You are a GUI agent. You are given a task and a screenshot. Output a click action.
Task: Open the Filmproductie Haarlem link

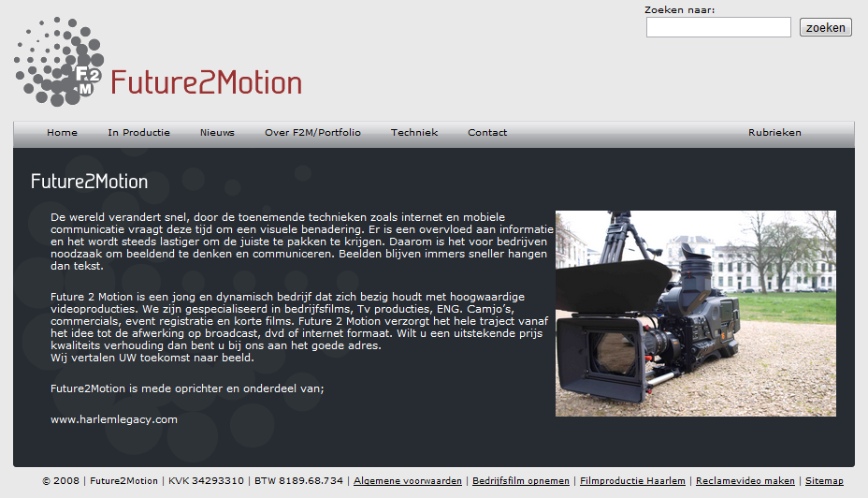point(632,481)
